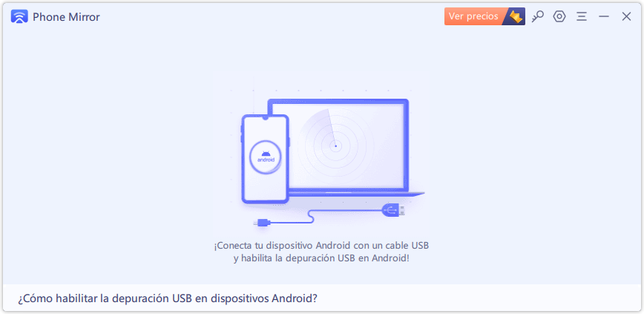This screenshot has height=314, width=644.
Task: Open settings via the hexagon gear icon
Action: coord(559,16)
